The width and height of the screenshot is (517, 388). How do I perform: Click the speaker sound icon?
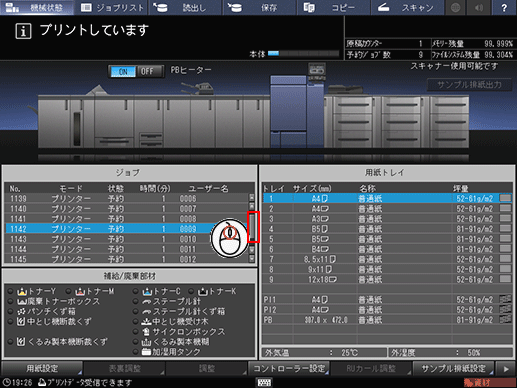(479, 7)
